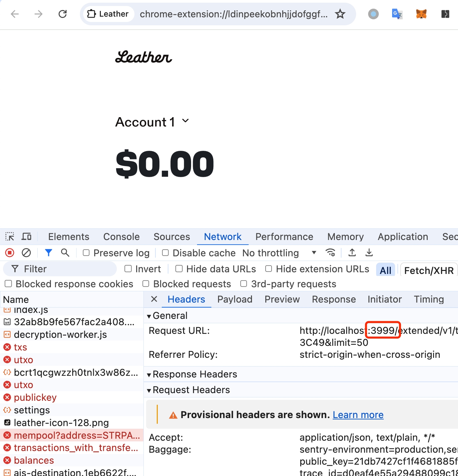Clear the network log
The height and width of the screenshot is (476, 458).
26,253
